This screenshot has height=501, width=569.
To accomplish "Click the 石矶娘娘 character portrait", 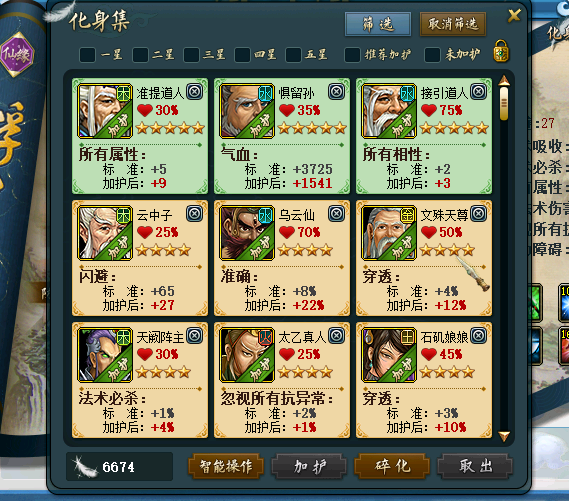I will 389,355.
